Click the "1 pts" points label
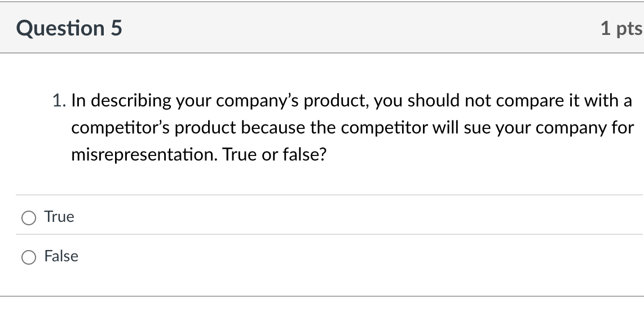The width and height of the screenshot is (644, 312). click(x=621, y=28)
